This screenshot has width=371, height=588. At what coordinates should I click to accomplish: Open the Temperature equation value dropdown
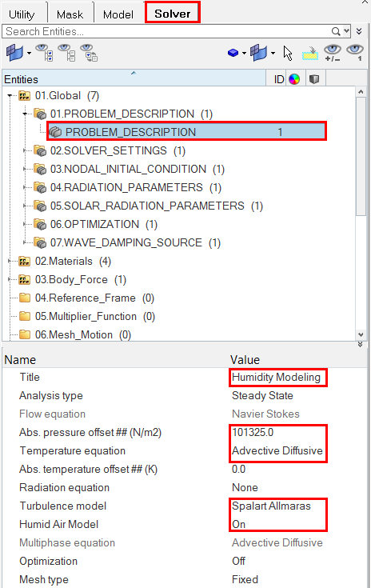click(x=277, y=450)
